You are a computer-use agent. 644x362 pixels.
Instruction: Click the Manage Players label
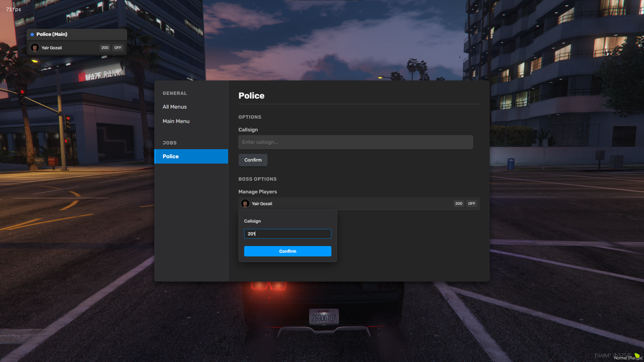tap(258, 192)
